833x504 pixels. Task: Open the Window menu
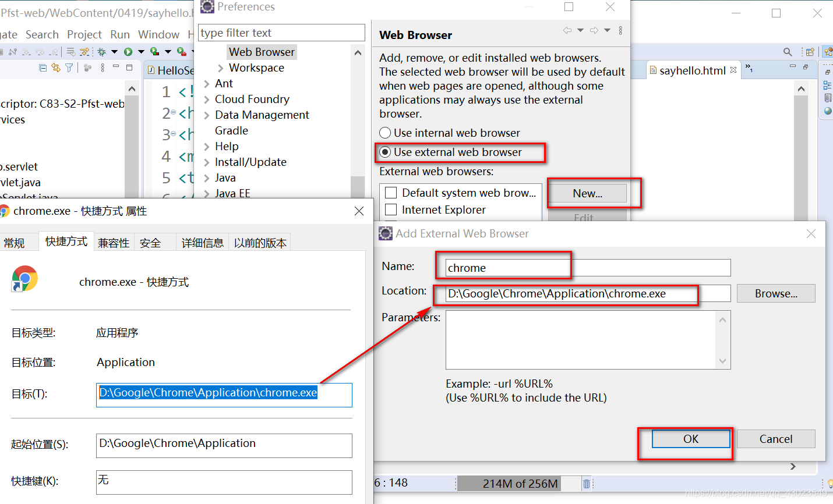[x=158, y=34]
